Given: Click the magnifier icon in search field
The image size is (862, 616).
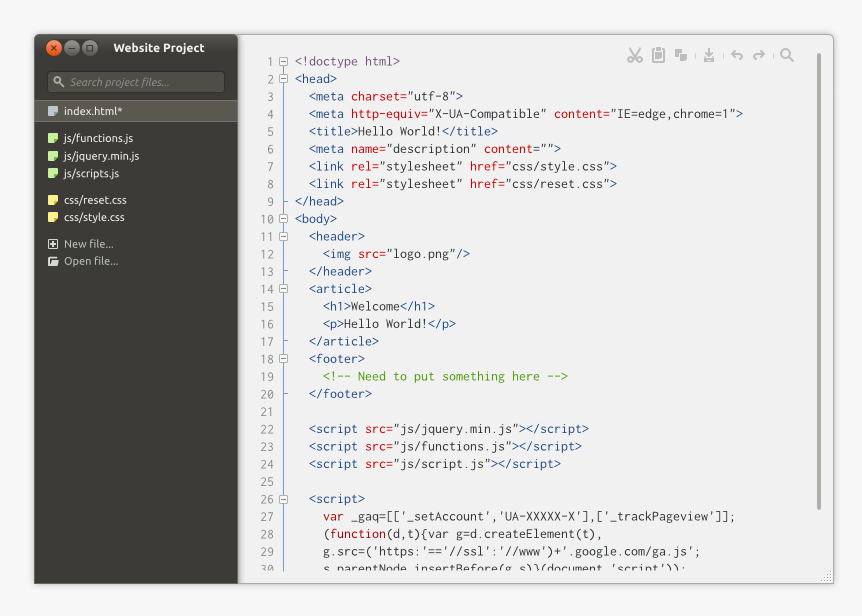Looking at the screenshot, I should coord(58,82).
